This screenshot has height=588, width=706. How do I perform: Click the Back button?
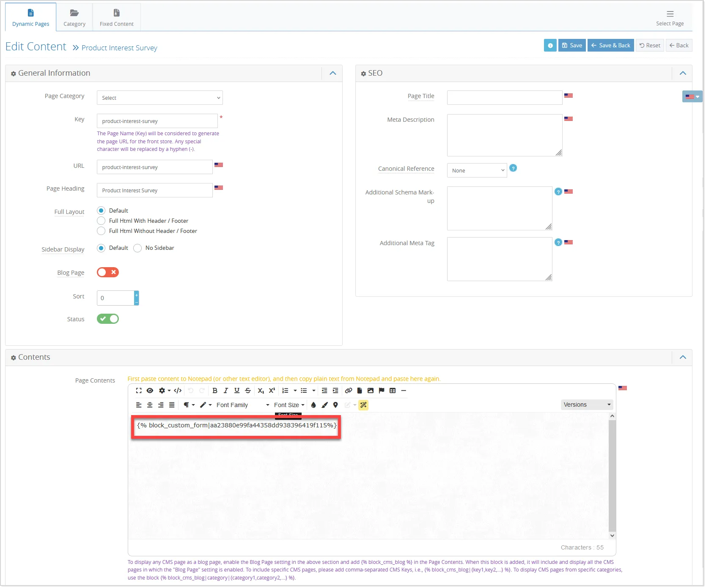pos(679,46)
